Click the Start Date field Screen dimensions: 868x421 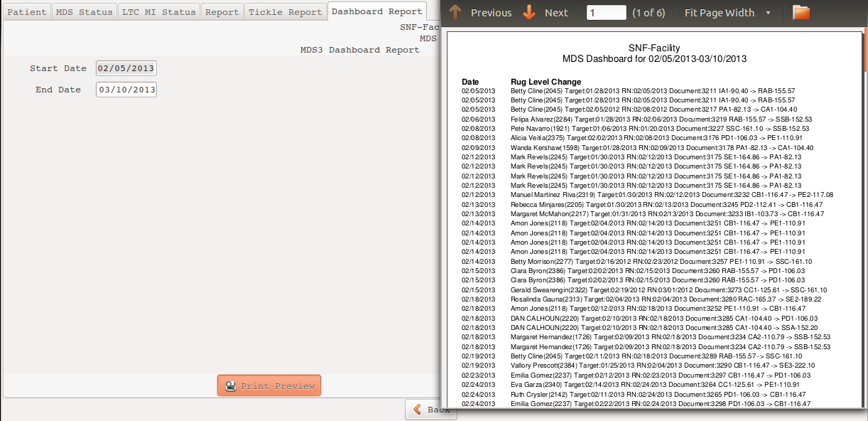(126, 69)
